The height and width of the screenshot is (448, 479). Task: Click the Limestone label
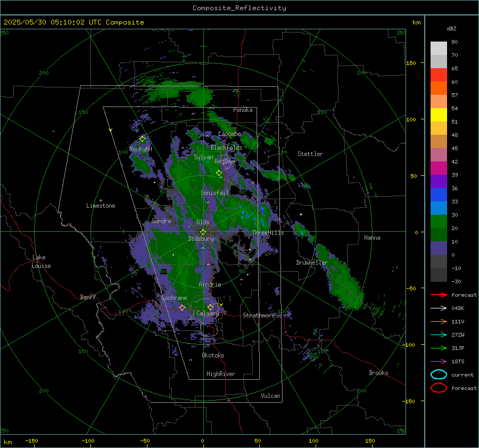click(101, 206)
